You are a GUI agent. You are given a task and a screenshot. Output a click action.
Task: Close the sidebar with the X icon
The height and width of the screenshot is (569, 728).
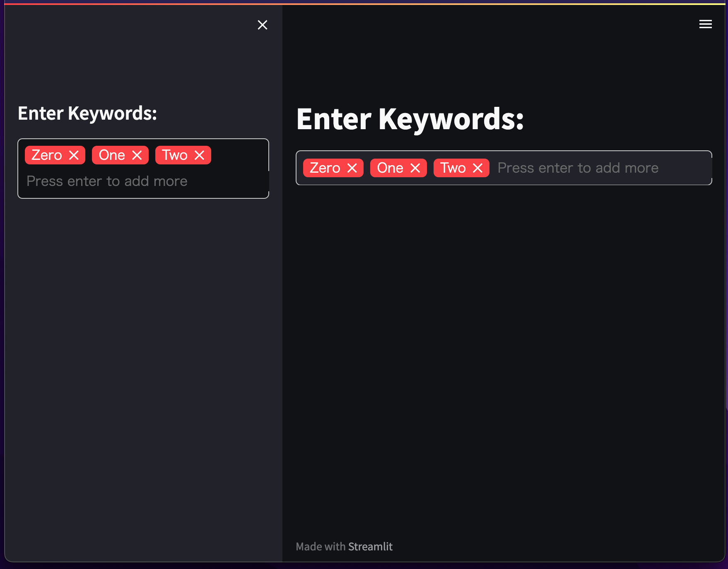(263, 25)
